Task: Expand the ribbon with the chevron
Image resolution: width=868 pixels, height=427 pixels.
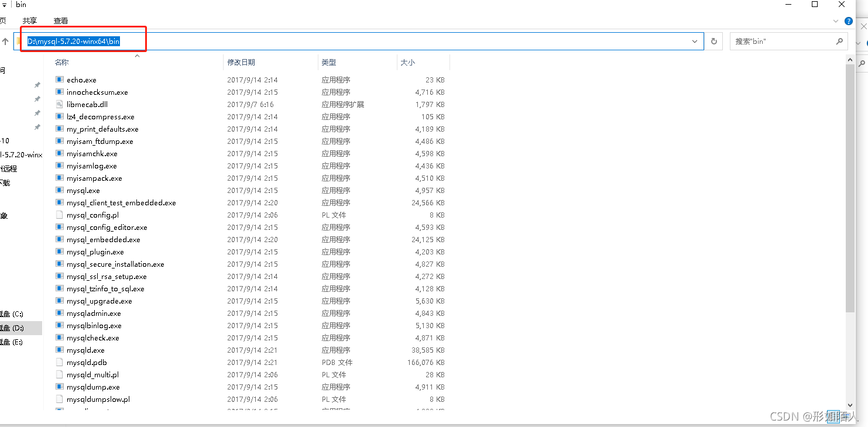Action: click(x=836, y=20)
